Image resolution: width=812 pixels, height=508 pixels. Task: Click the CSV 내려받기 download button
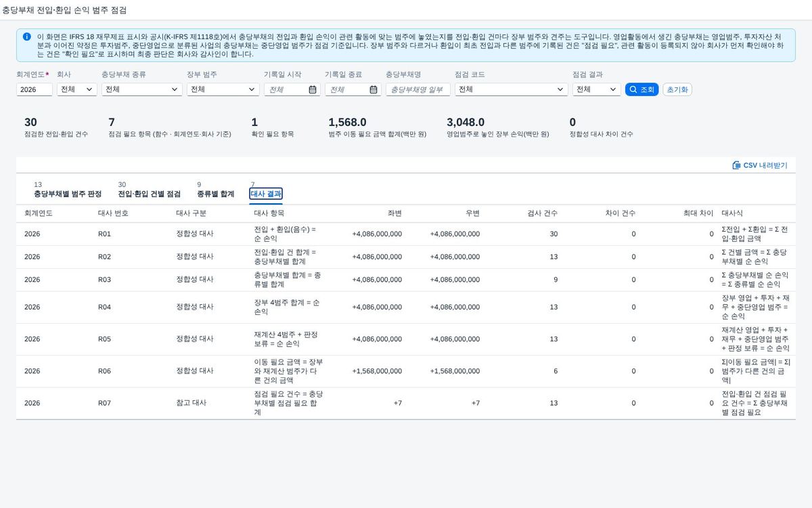pyautogui.click(x=760, y=165)
